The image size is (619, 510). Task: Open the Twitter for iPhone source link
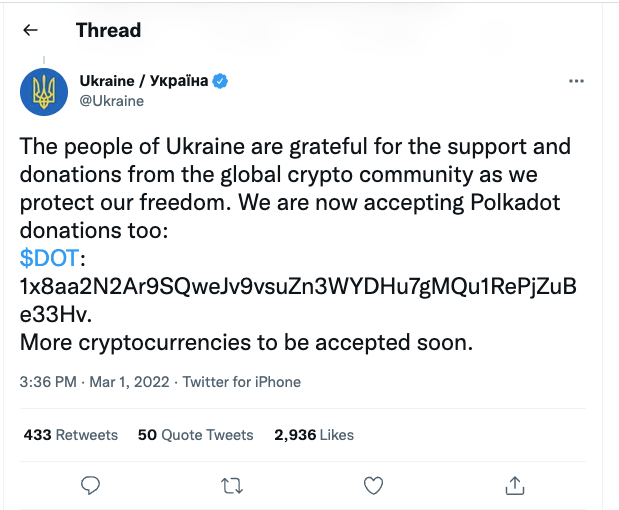[x=242, y=381]
